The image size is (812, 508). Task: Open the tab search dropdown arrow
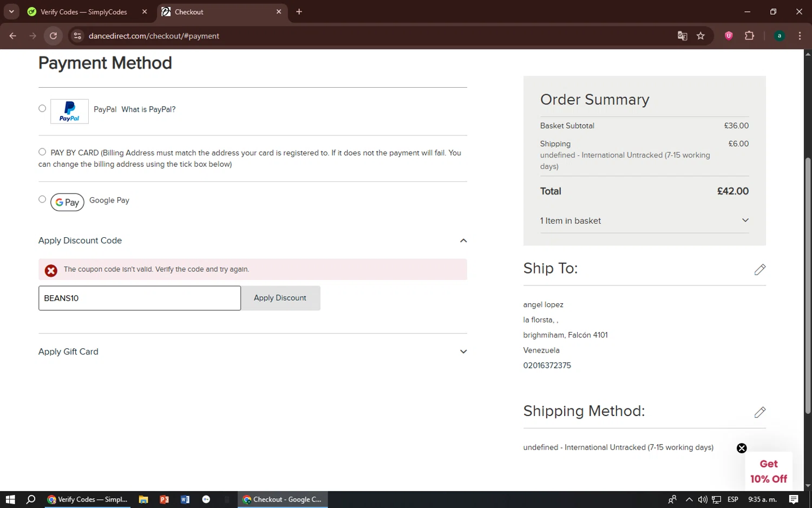pos(11,11)
